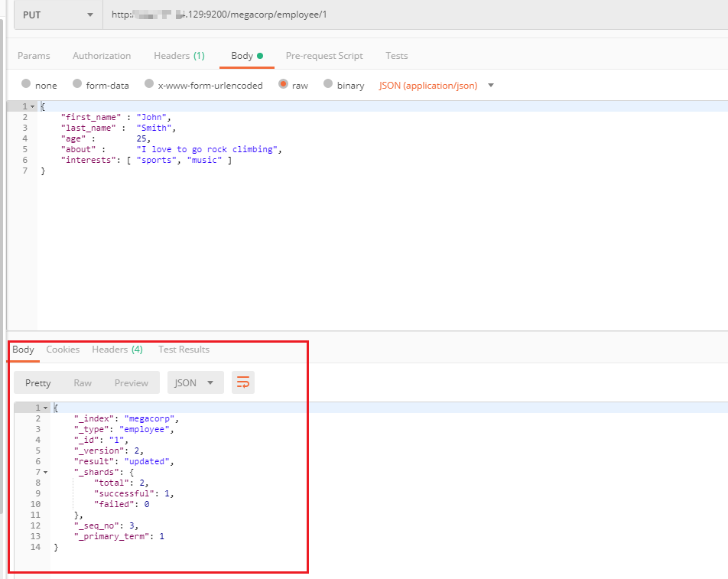
Task: Click the "first_name" line in request body
Action: click(x=116, y=117)
